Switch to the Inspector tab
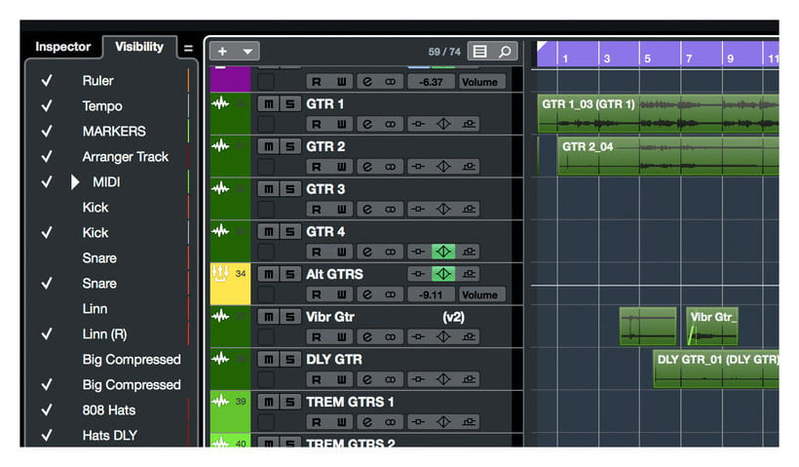The image size is (799, 467). 63,47
